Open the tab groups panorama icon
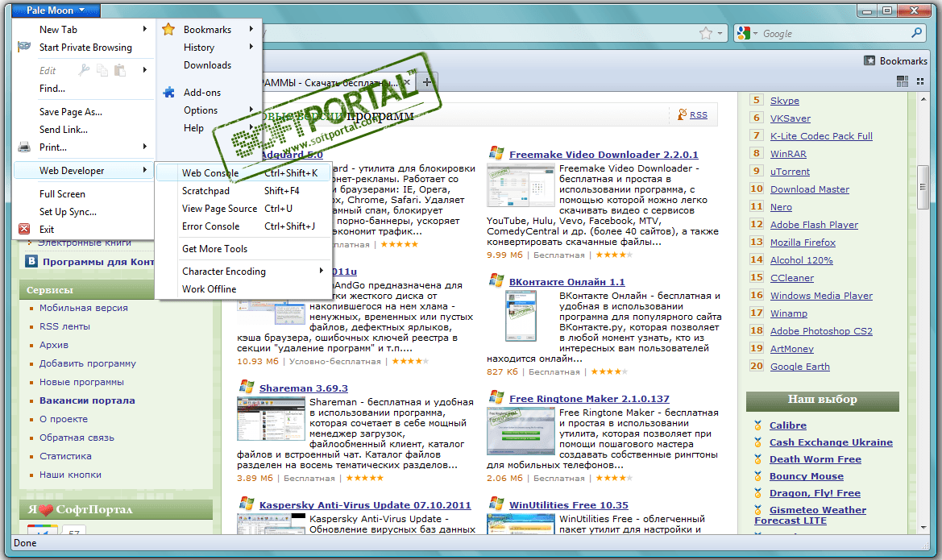The width and height of the screenshot is (942, 560). [x=903, y=81]
